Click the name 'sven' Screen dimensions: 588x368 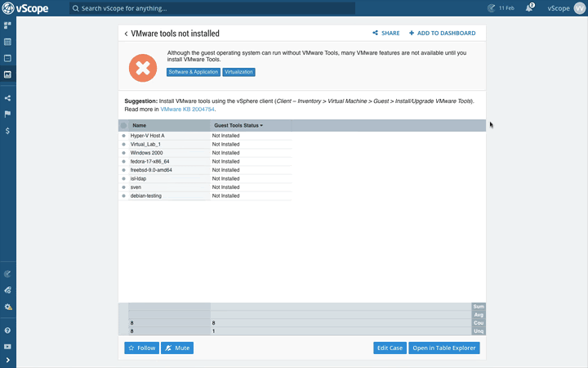coord(136,187)
